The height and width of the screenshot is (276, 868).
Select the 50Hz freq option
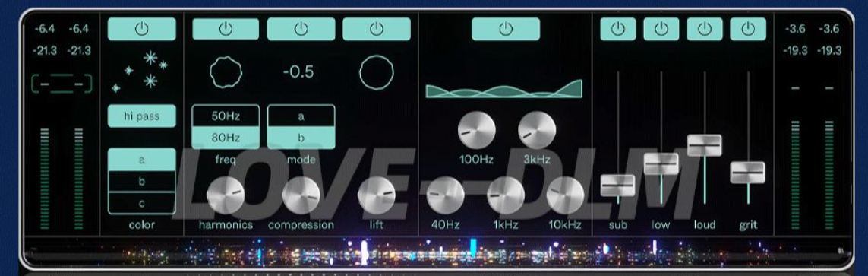[x=226, y=116]
